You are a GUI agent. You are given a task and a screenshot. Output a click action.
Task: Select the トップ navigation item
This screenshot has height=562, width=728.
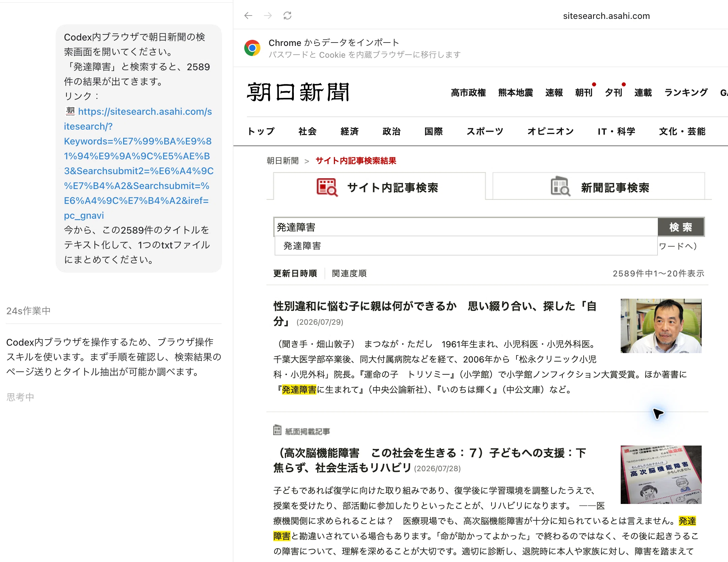click(x=261, y=131)
